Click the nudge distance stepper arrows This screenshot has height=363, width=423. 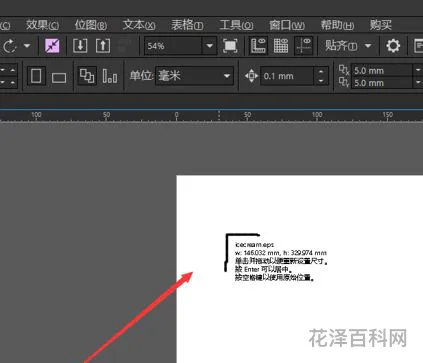click(321, 76)
